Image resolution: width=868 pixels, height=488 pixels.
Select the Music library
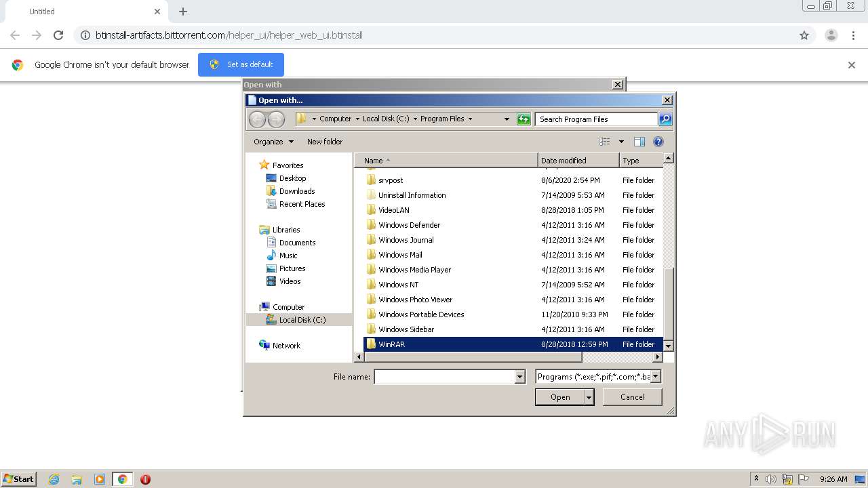point(288,256)
